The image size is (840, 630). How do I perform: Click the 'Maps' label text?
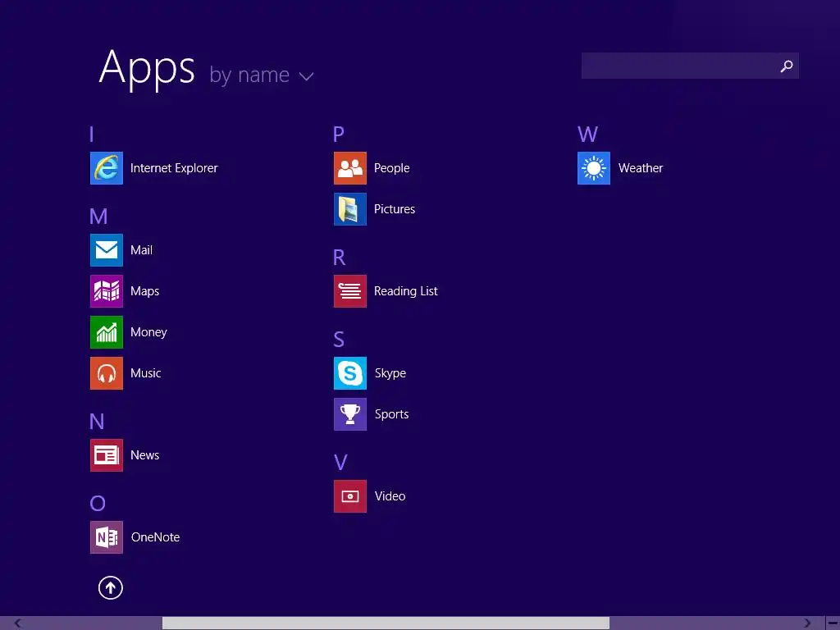point(144,291)
